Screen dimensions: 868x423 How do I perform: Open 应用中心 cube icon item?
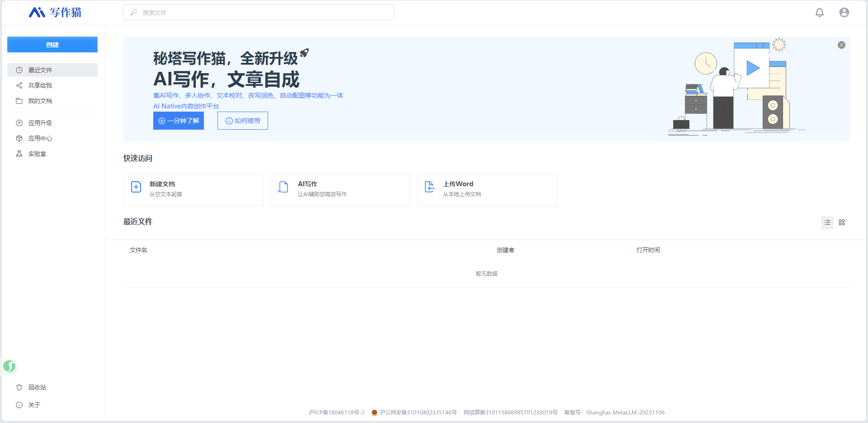(x=40, y=138)
